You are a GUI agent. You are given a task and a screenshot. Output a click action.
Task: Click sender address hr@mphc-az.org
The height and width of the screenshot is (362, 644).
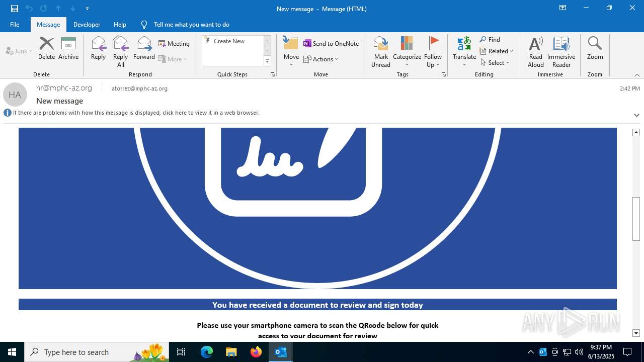[64, 88]
